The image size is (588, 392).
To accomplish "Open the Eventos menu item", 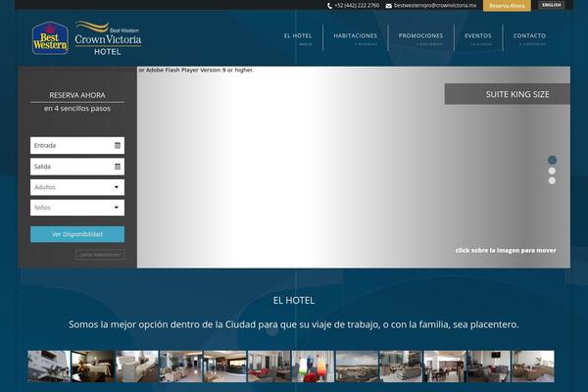I will [x=478, y=38].
